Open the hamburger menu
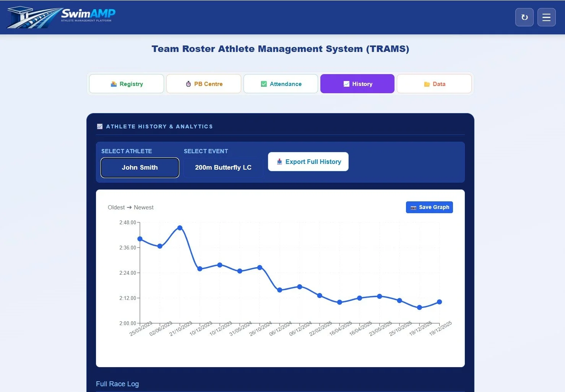 [547, 17]
